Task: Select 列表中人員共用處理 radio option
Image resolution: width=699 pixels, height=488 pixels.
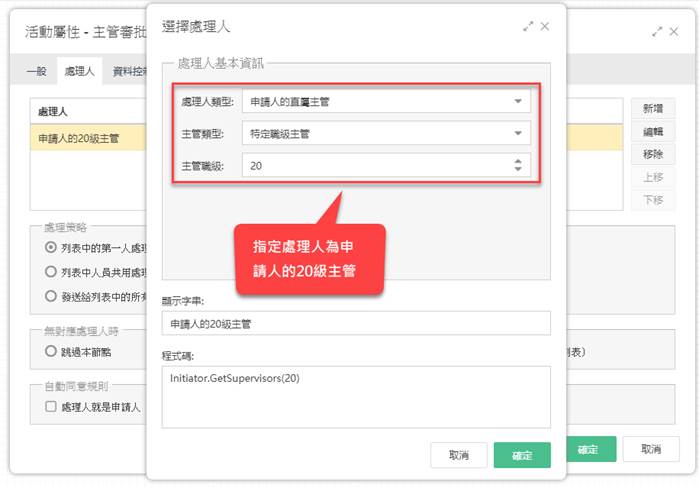Action: 51,272
